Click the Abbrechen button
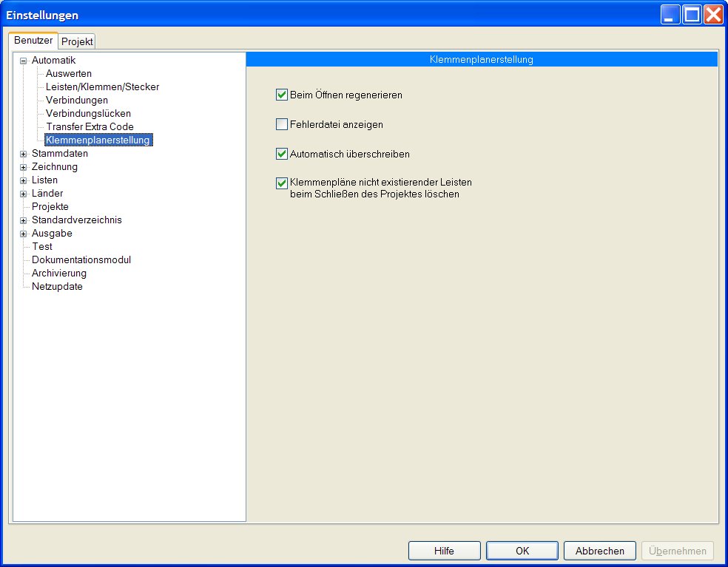The width and height of the screenshot is (728, 567). point(600,551)
